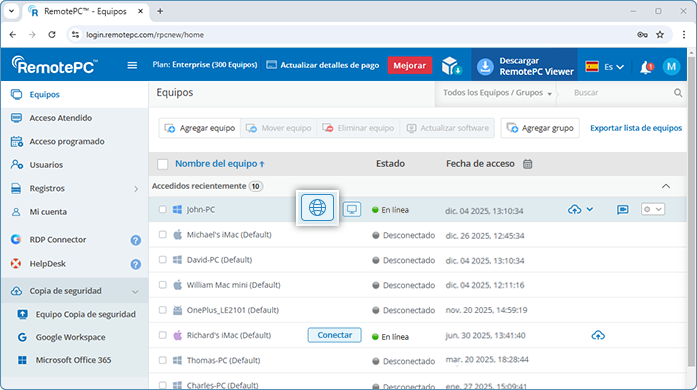Check the OnePlus_LE2101 checkbox
This screenshot has height=390, width=697.
[x=163, y=310]
